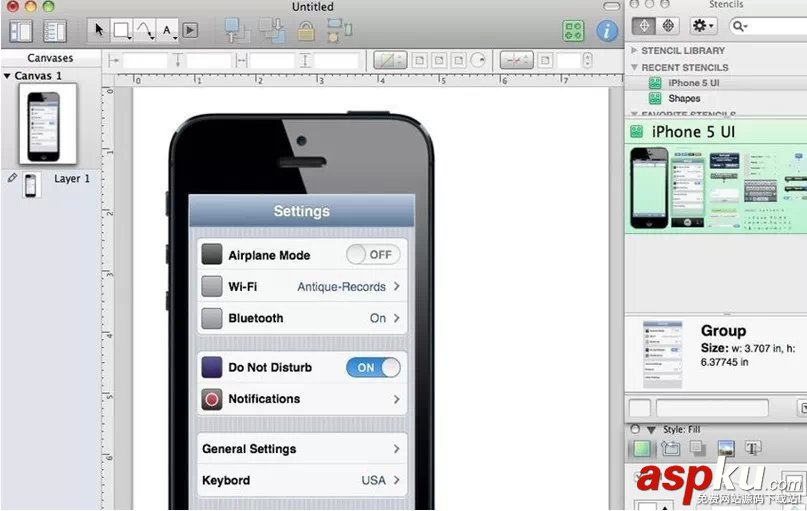The height and width of the screenshot is (511, 807).
Task: Click the Notifications row chevron
Action: pos(396,399)
